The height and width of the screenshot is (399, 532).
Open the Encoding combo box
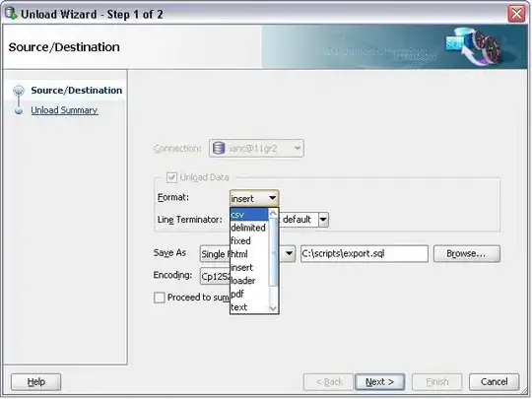click(x=216, y=277)
